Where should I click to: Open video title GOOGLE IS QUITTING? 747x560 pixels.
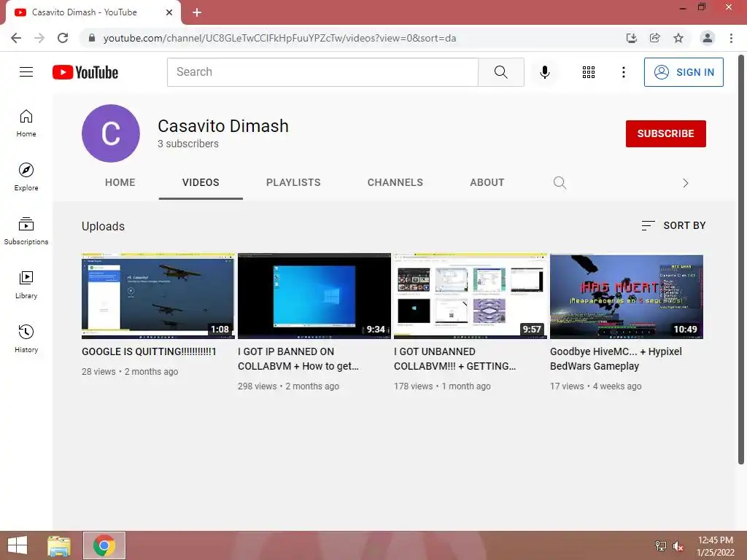click(x=149, y=352)
